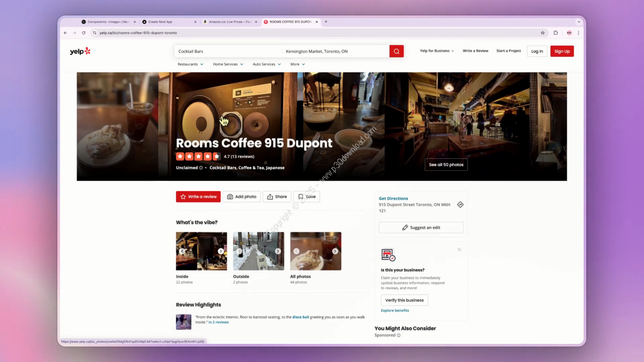Go back with browser back arrow
Viewport: 644px width, 362px height.
[x=65, y=33]
